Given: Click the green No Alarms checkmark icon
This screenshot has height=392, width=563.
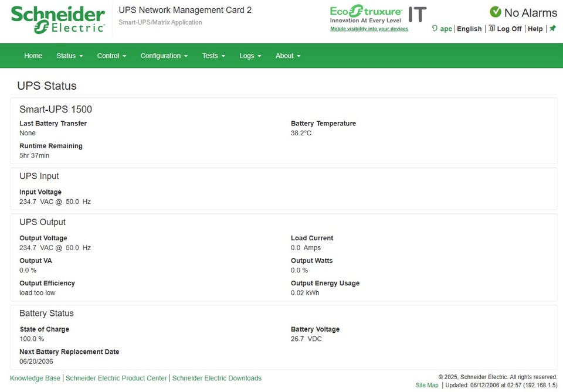Looking at the screenshot, I should click(496, 12).
